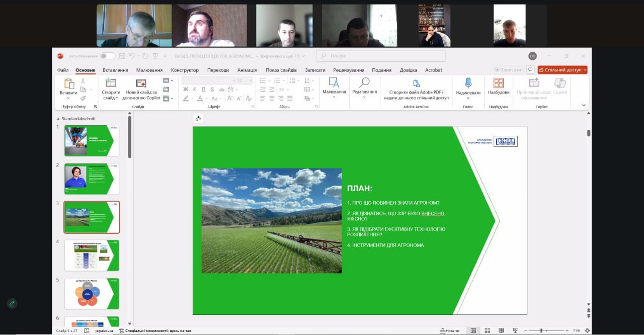Open the Вставлення (Insert) ribbon tab
This screenshot has width=644, height=335.
(x=115, y=70)
